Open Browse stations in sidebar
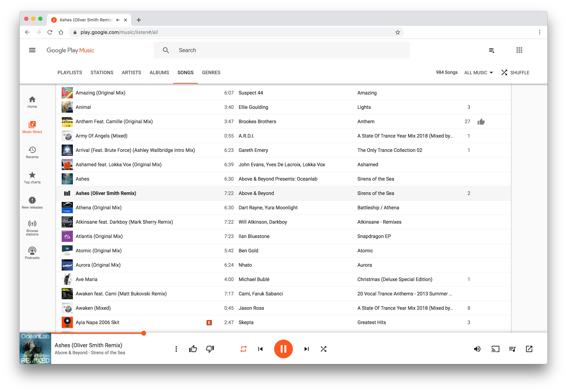Viewport: 567px width, 392px height. pos(32,228)
